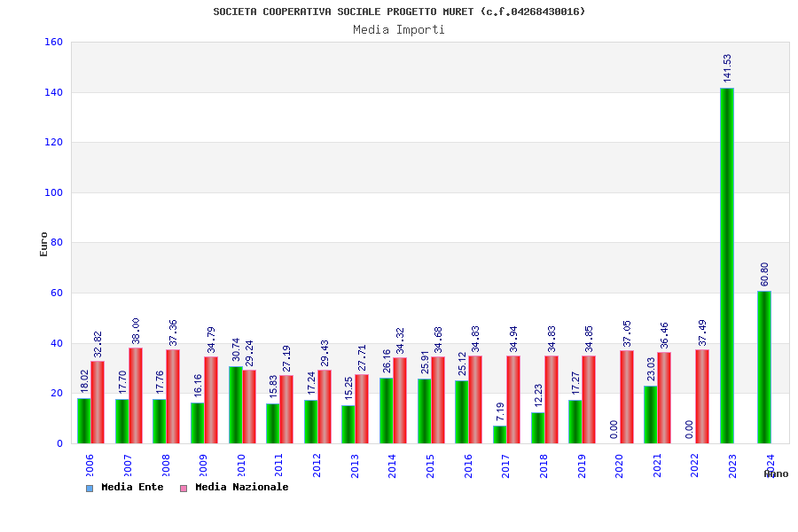Click the chart title SOCIETA COOPERATIVA SOCIALE PROGETTO MURET
The image size is (798, 532).
400,12
